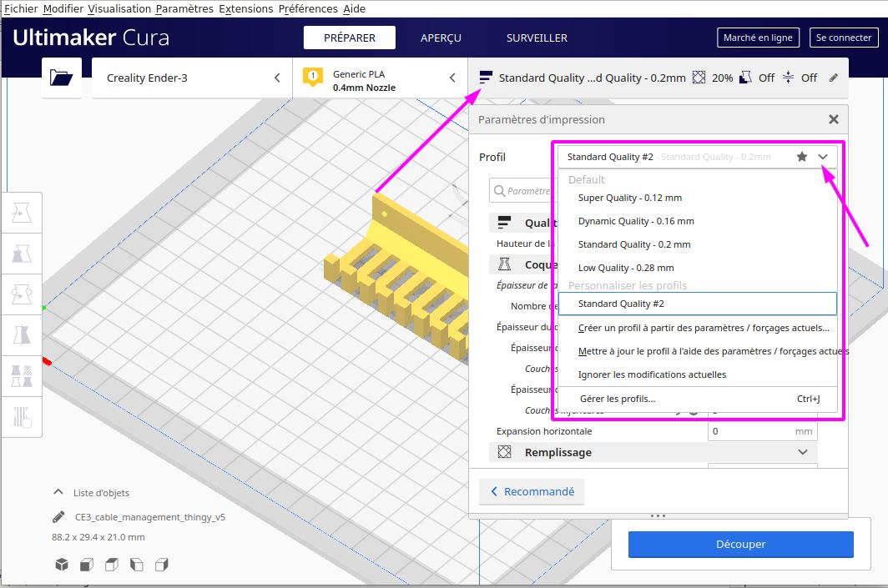Viewport: 888px width, 588px height.
Task: Click pencil icon beside CE3_cable_management_thingy_v5
Action: (x=58, y=517)
